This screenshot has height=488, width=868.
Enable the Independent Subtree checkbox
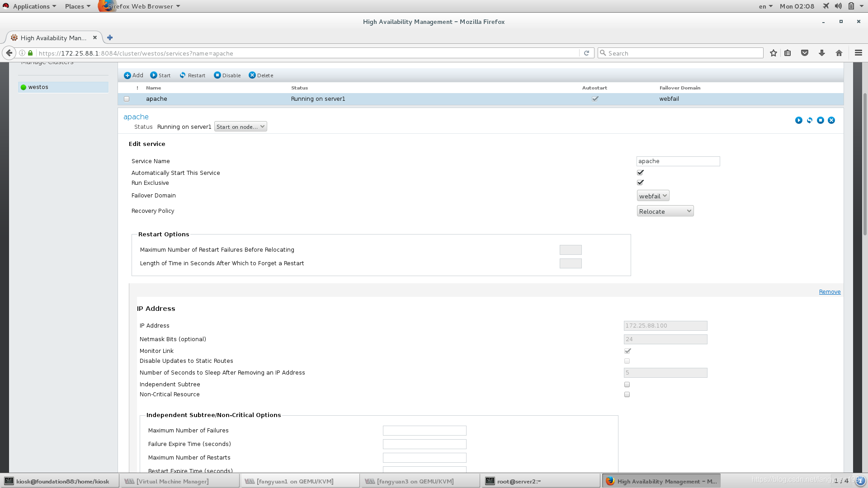pos(627,385)
